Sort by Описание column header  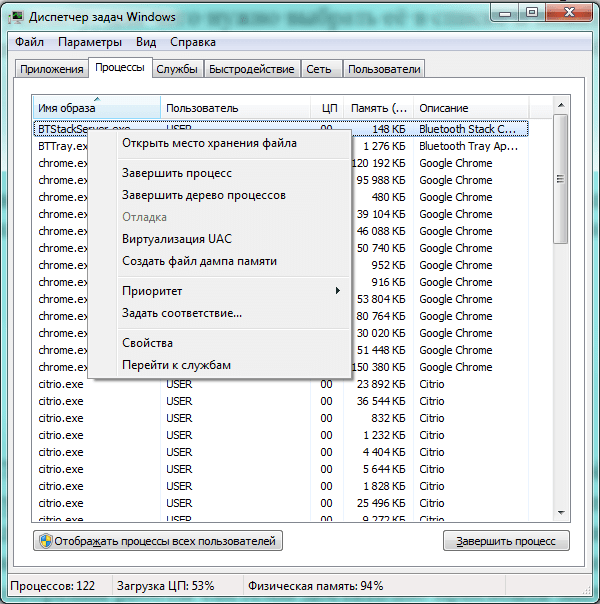(x=471, y=107)
